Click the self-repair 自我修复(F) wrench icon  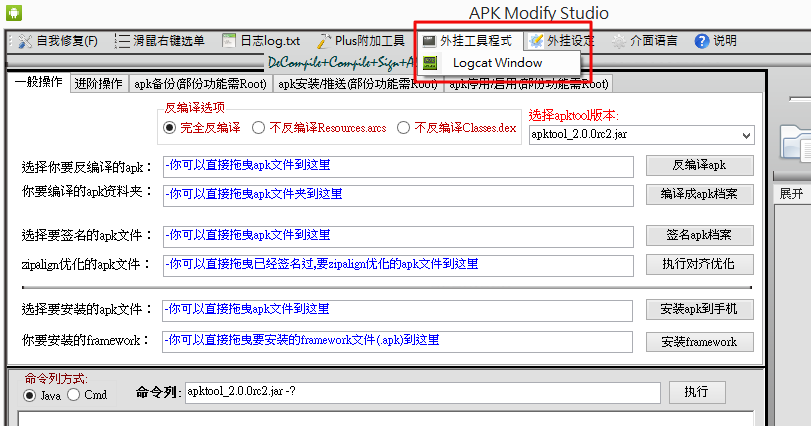pos(25,41)
